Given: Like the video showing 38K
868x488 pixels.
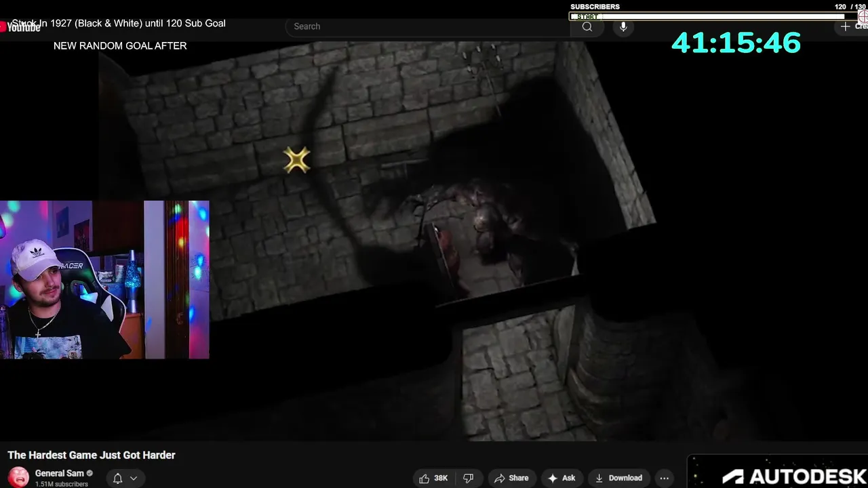Looking at the screenshot, I should point(433,478).
